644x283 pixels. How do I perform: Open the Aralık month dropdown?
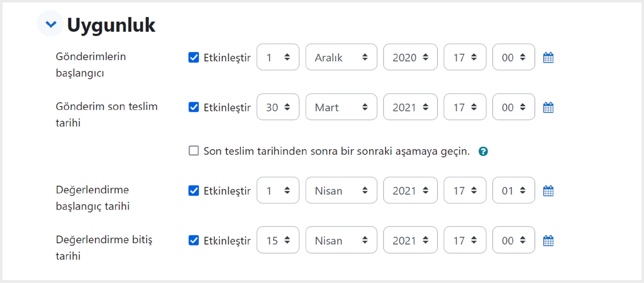[341, 57]
